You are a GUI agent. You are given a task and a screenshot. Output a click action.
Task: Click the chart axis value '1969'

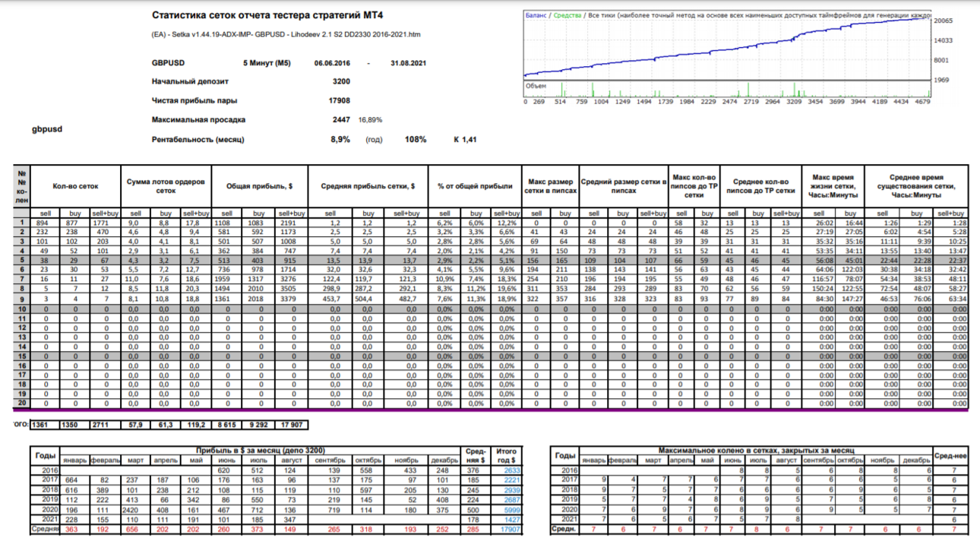[940, 81]
